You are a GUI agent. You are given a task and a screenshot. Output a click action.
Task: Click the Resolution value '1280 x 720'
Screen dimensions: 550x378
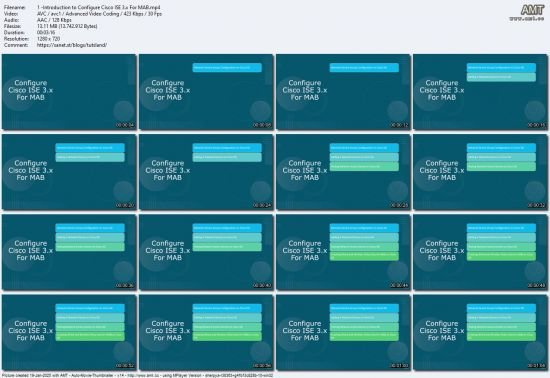(x=48, y=39)
